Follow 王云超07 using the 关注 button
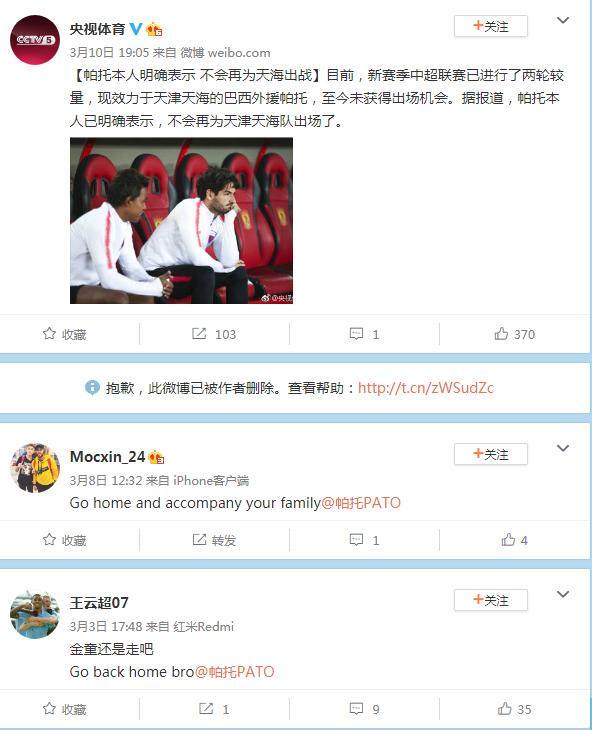Viewport: 592px width, 730px height. coord(491,600)
